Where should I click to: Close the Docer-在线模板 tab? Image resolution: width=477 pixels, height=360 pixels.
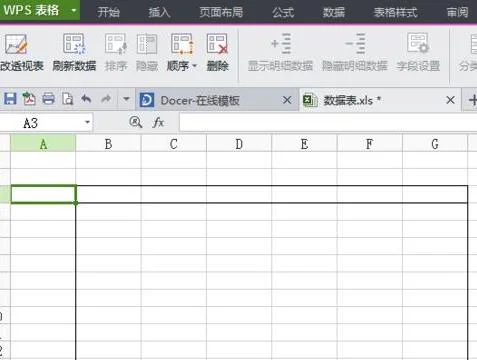(287, 100)
